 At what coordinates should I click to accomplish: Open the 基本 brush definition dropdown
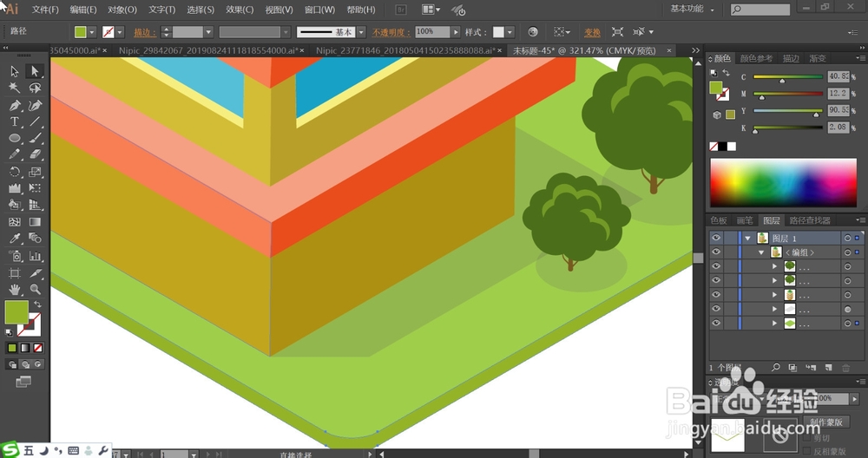[x=361, y=32]
